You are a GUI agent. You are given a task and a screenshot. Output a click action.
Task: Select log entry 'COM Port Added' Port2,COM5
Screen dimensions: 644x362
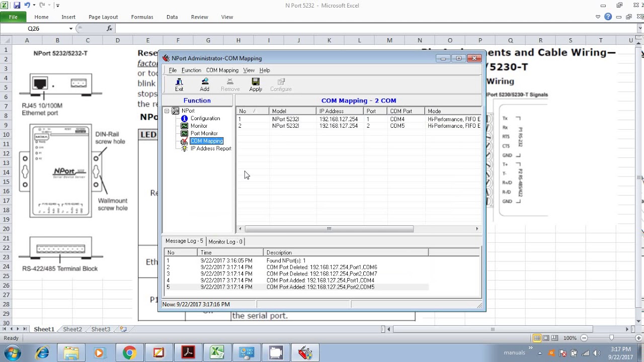297,287
